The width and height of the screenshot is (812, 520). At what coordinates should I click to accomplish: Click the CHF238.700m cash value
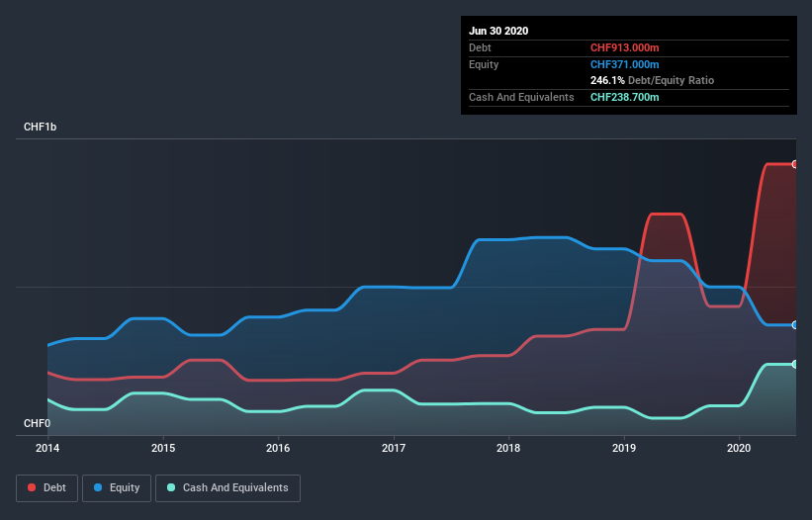pos(624,97)
